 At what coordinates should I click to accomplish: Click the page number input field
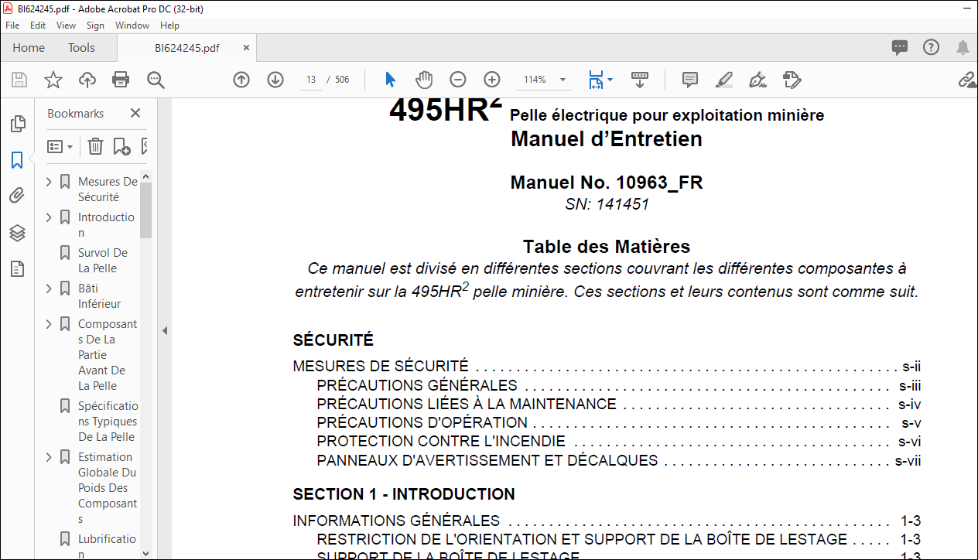(x=311, y=80)
